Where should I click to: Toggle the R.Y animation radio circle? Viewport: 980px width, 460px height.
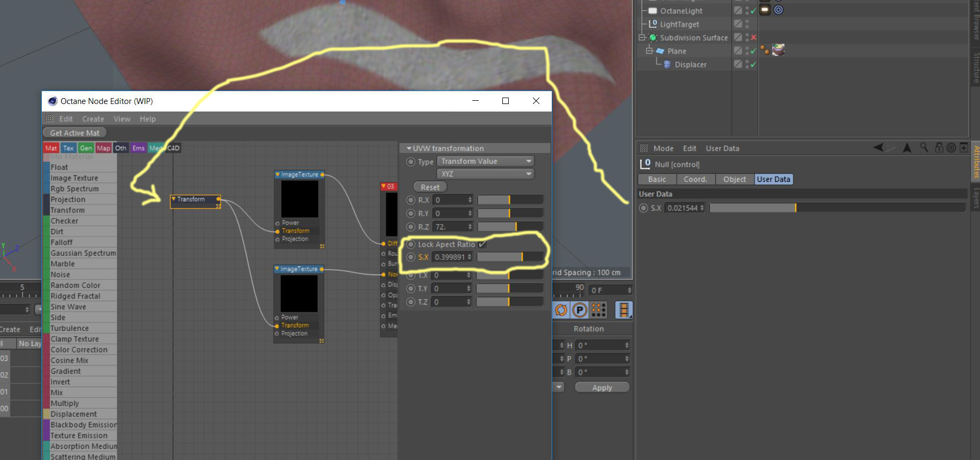pyautogui.click(x=411, y=213)
